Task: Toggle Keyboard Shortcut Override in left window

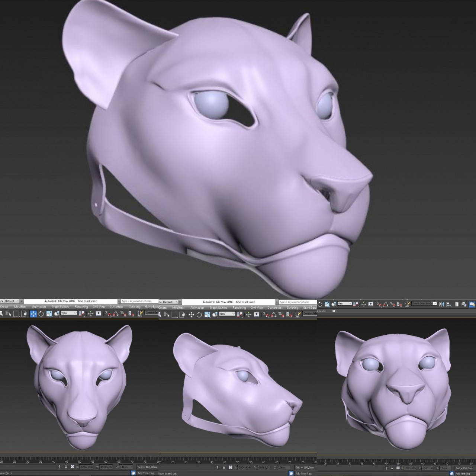Action: 99,314
